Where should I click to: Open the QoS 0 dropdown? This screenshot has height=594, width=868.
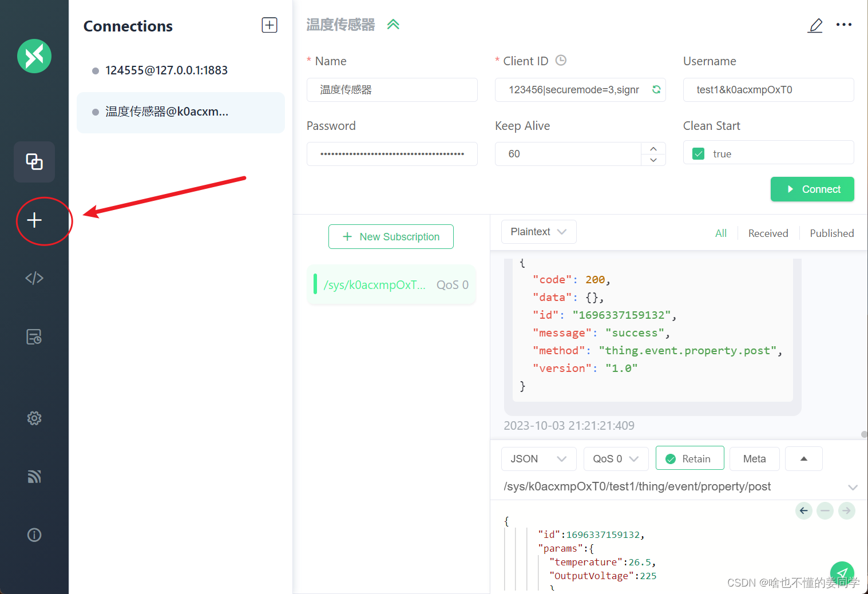click(x=616, y=458)
